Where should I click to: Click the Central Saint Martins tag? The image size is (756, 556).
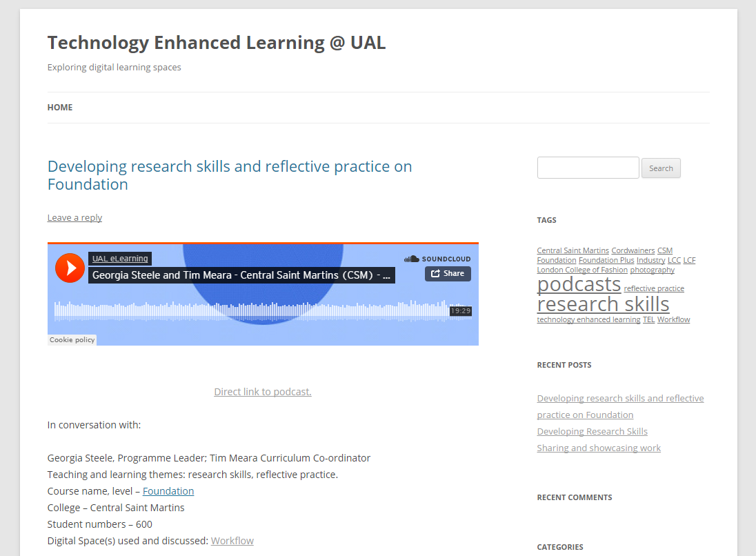(572, 250)
